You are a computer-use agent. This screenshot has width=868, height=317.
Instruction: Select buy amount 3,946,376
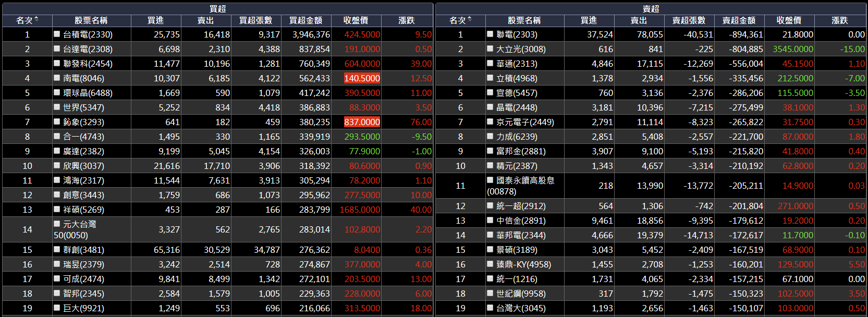[x=311, y=34]
